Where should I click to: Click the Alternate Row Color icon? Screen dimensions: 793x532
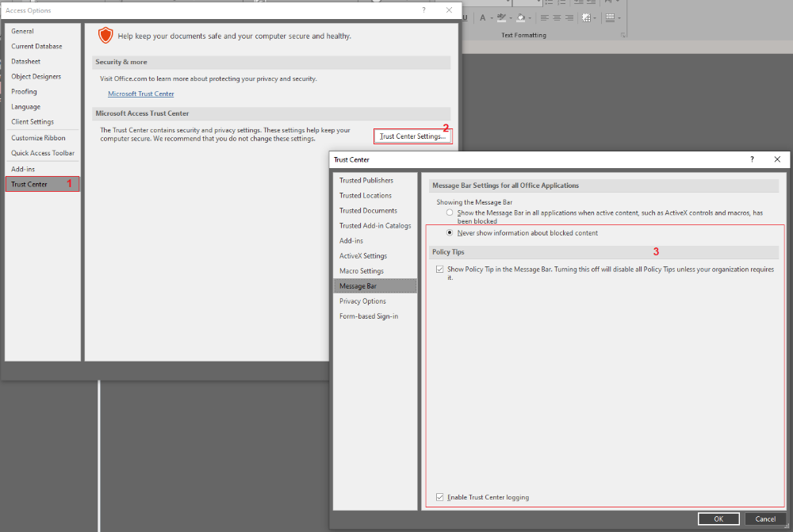[610, 17]
